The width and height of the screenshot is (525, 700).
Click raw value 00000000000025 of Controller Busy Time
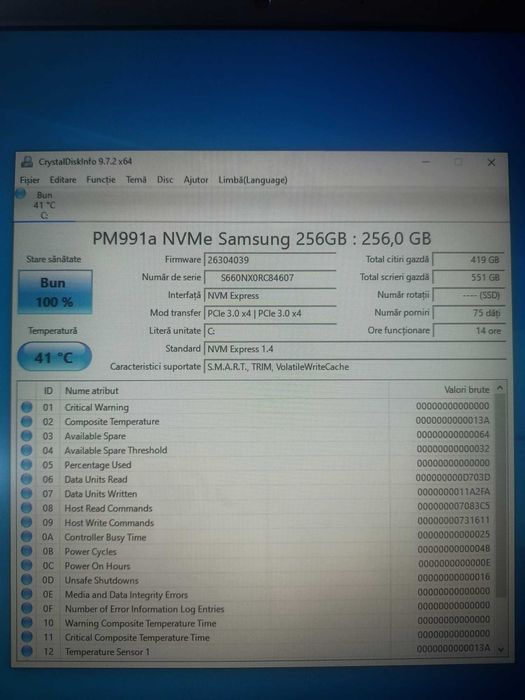453,535
